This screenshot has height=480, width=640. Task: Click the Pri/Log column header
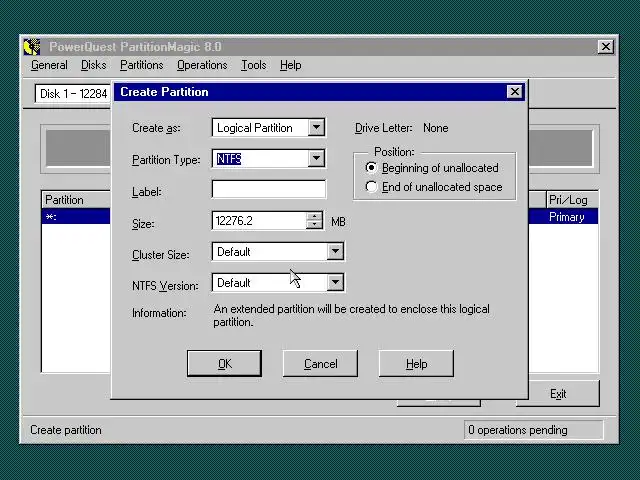click(x=572, y=200)
